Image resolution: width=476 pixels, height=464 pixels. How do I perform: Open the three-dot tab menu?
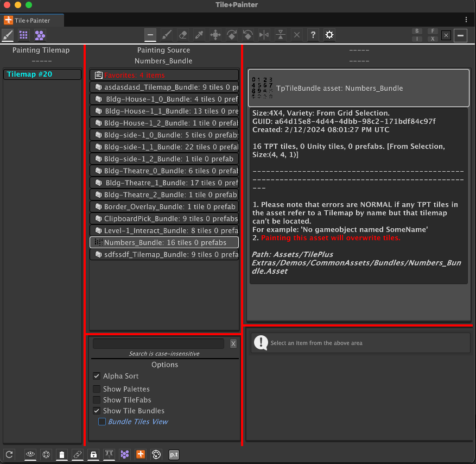click(x=466, y=20)
